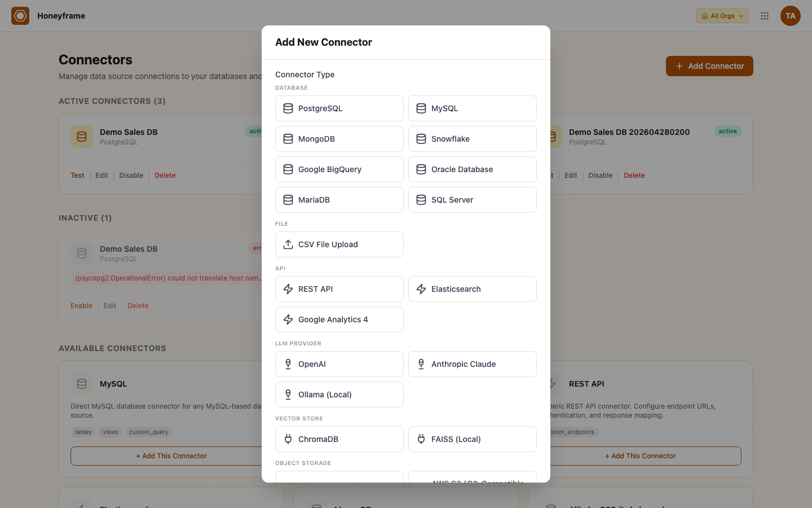Click the database icon on Snowflake option

tap(421, 139)
